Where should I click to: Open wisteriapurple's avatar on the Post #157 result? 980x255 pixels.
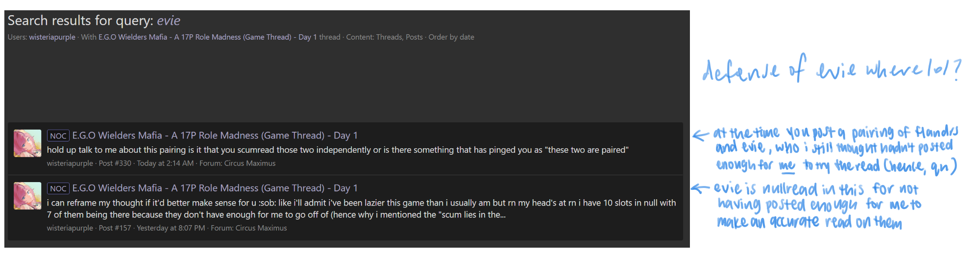(27, 196)
